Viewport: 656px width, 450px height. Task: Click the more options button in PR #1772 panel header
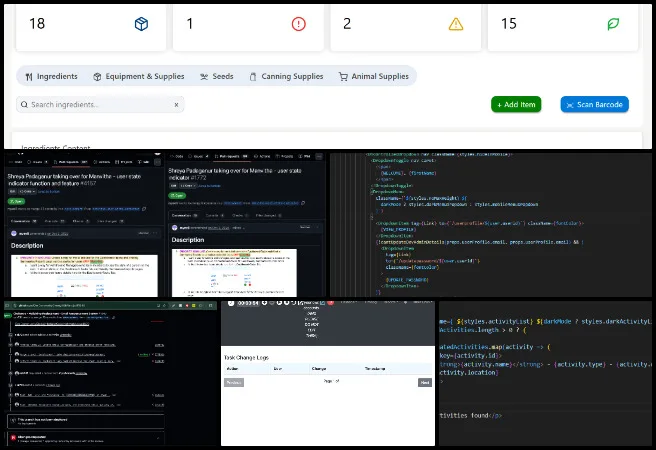pos(319,156)
